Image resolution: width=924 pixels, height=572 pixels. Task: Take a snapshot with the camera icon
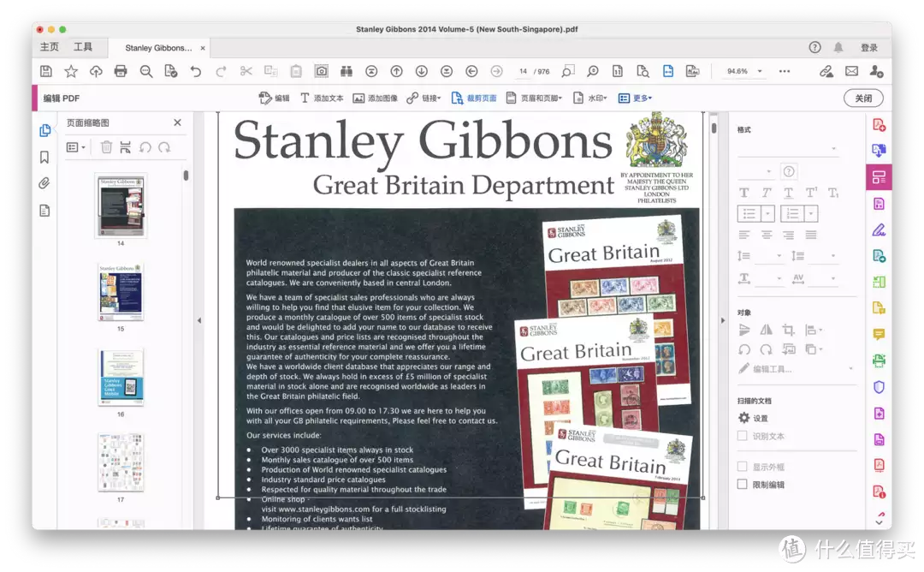[x=321, y=71]
